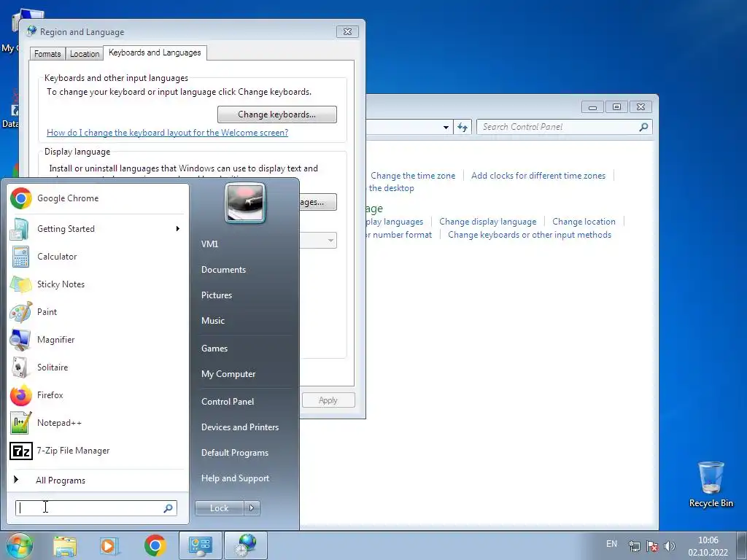Screen dimensions: 747x560
Task: Switch to Control Panel taskbar button
Action: click(x=200, y=545)
